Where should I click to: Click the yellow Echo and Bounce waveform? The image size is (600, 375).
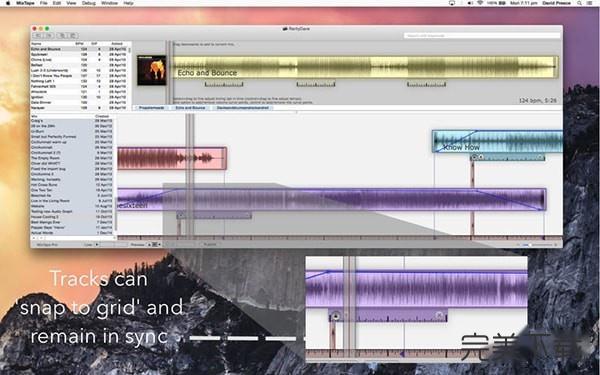(365, 67)
